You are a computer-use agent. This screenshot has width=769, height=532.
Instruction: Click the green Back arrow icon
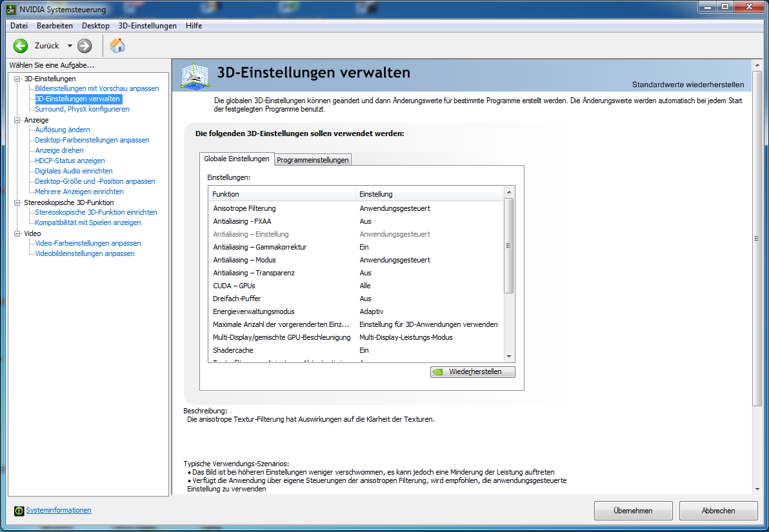20,46
